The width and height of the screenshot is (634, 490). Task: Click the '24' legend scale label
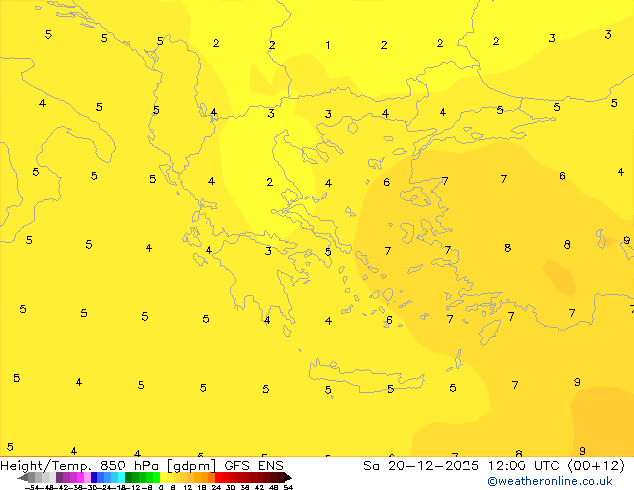click(216, 488)
